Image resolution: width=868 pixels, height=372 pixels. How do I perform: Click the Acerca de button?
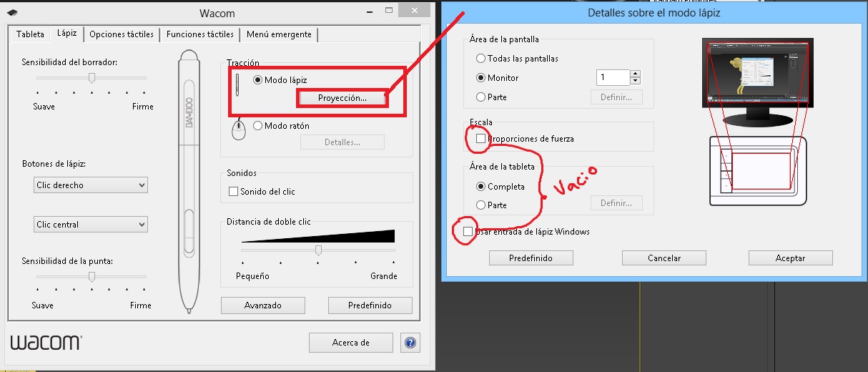tap(351, 343)
